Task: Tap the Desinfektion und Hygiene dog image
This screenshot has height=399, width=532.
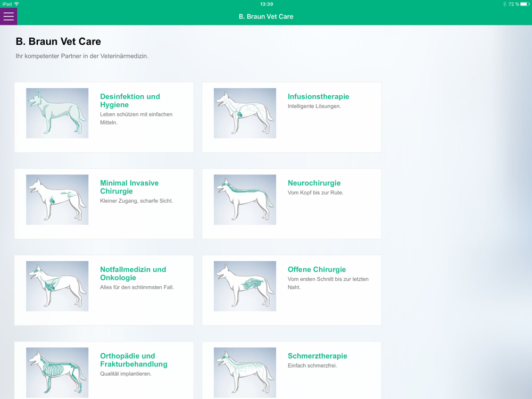Action: (57, 113)
